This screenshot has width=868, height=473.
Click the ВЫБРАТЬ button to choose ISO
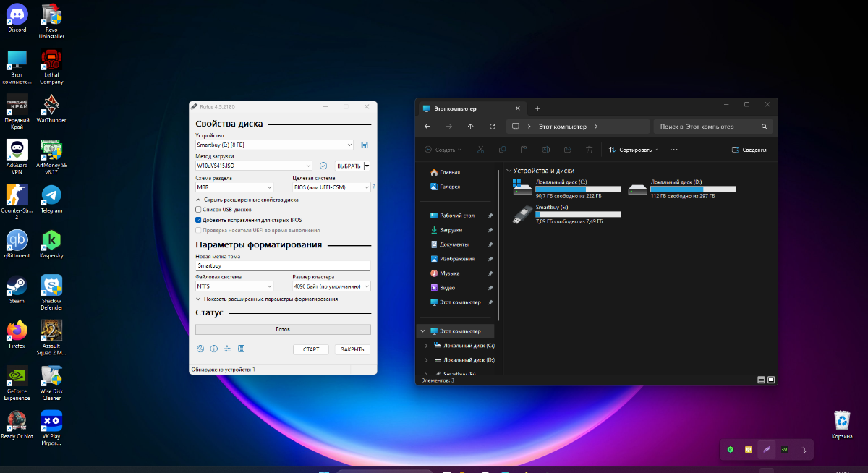(348, 166)
